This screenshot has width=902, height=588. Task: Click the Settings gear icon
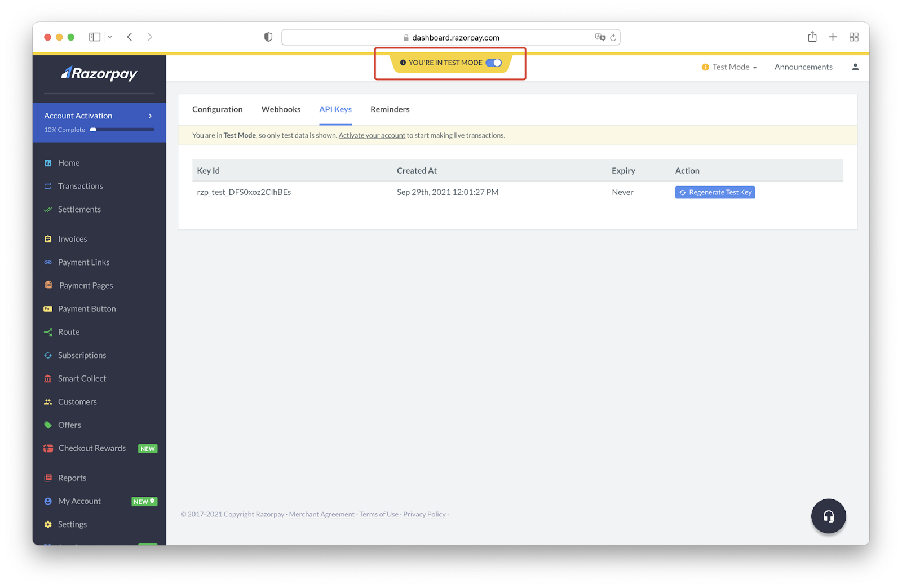click(x=48, y=524)
